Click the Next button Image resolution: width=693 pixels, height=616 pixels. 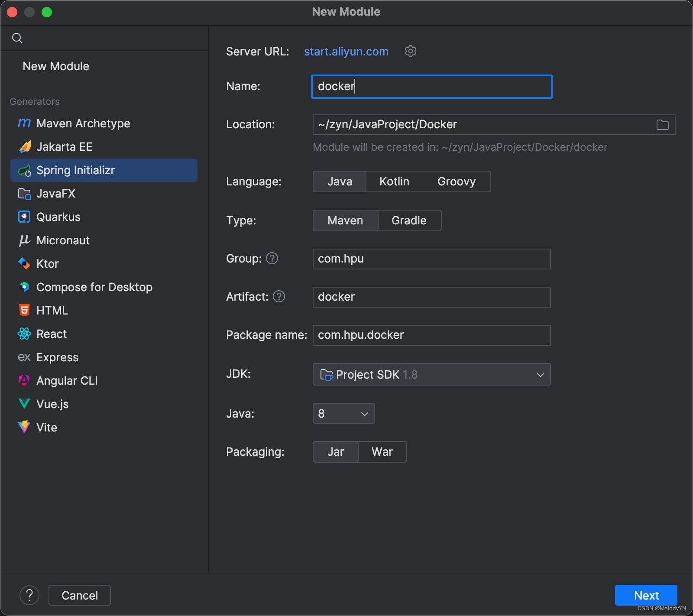(646, 595)
